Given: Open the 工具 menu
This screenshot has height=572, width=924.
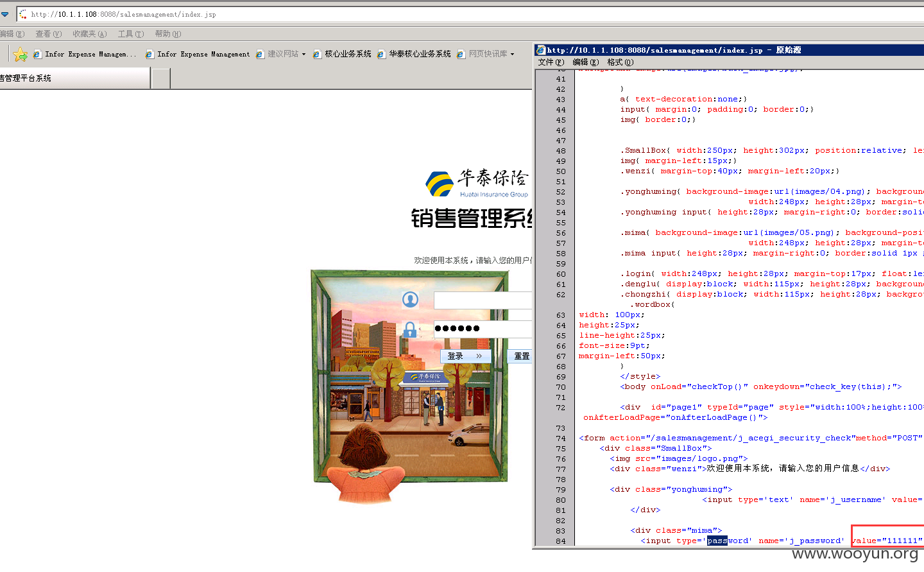Looking at the screenshot, I should [131, 34].
